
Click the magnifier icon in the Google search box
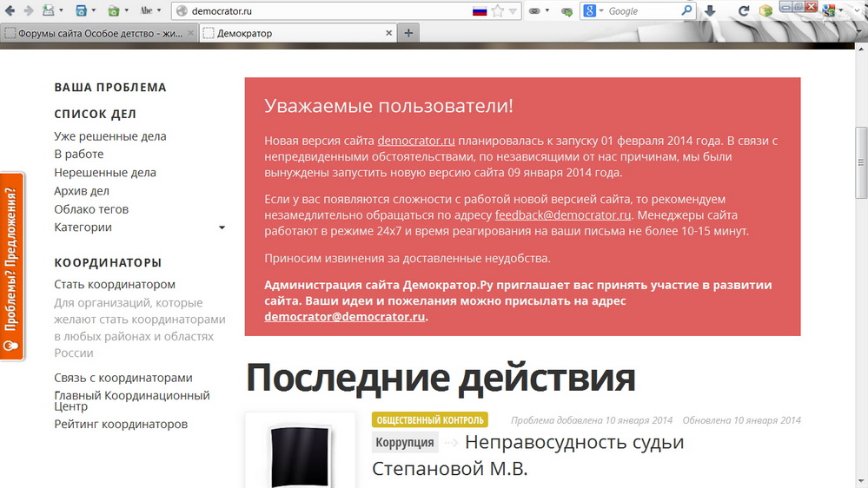[686, 11]
